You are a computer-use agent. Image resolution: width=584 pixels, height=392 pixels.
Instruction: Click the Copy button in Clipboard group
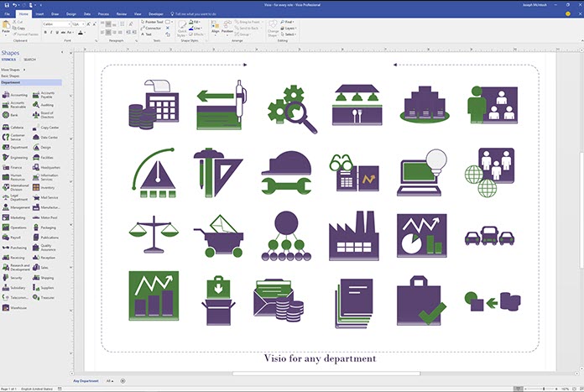pyautogui.click(x=19, y=28)
